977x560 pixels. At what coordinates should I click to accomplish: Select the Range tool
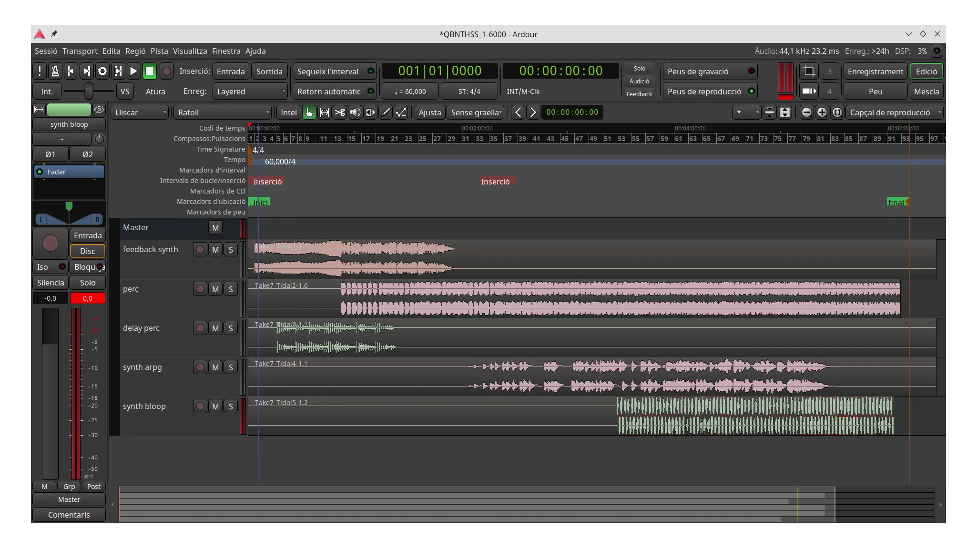pos(325,112)
